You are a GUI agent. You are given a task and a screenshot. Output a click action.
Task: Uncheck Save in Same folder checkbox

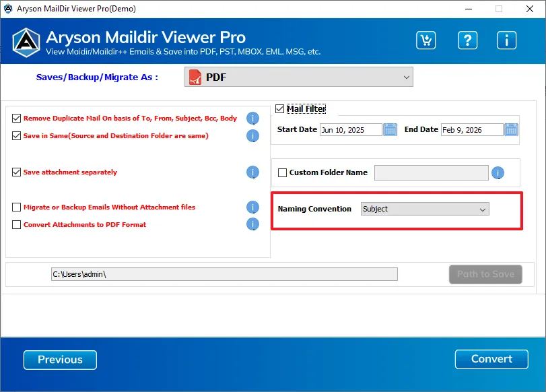16,135
